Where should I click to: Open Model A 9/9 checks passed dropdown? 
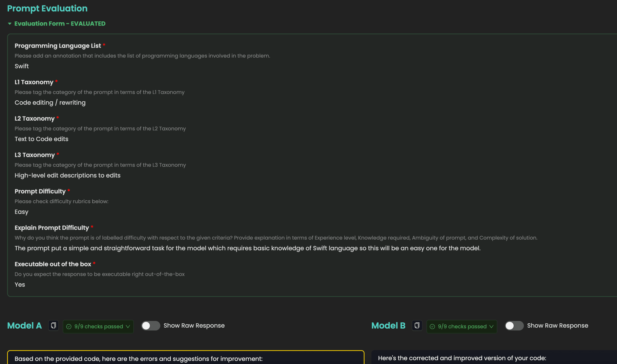coord(98,327)
